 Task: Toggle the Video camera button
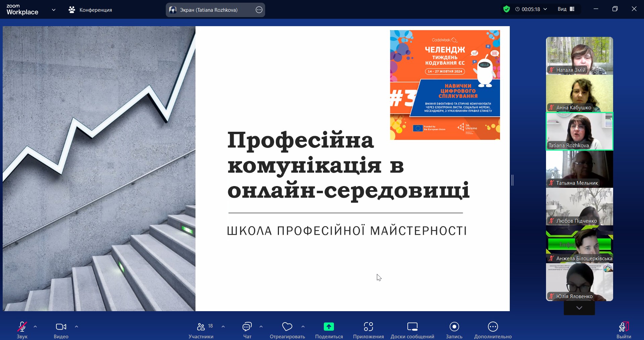[61, 327]
